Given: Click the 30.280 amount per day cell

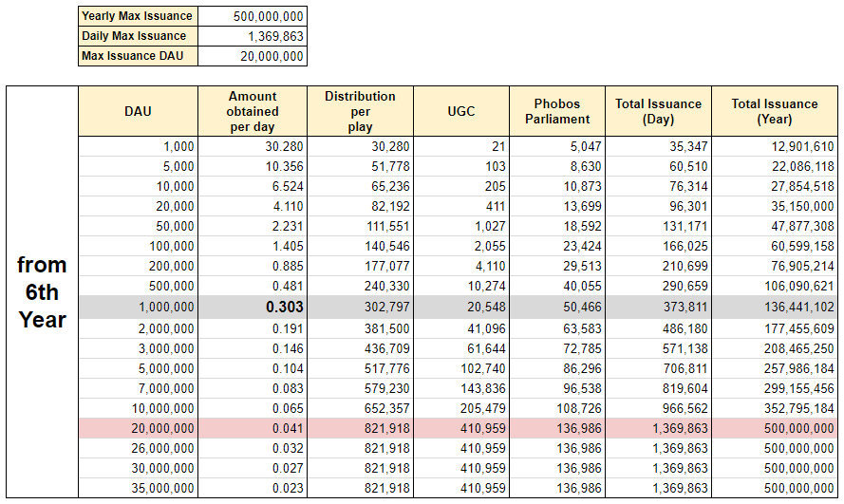Looking at the screenshot, I should click(x=253, y=146).
